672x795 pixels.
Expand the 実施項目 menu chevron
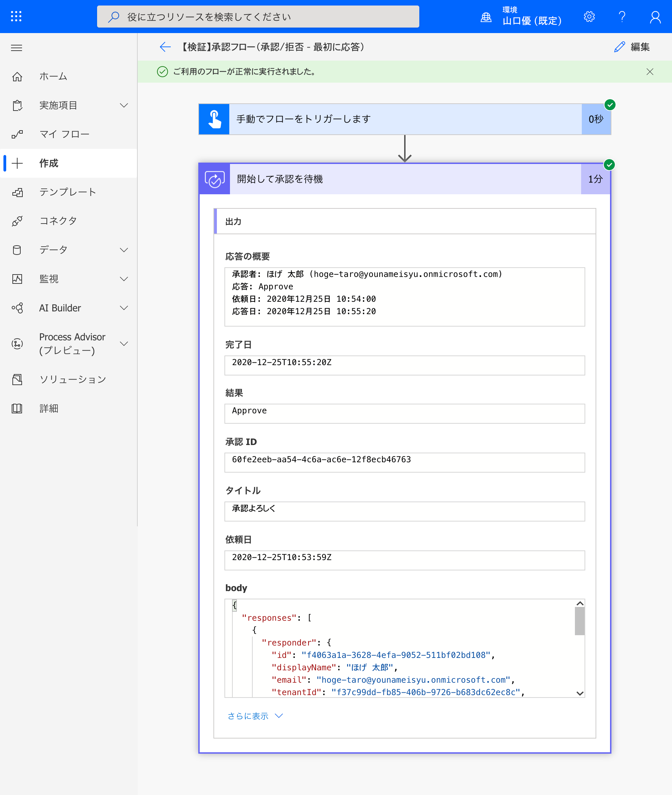coord(124,105)
